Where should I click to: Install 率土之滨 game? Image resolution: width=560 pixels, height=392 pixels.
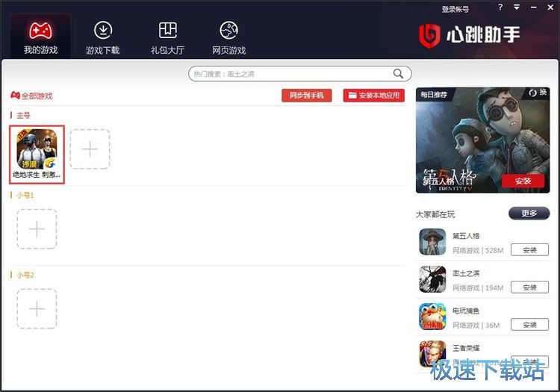(x=529, y=287)
